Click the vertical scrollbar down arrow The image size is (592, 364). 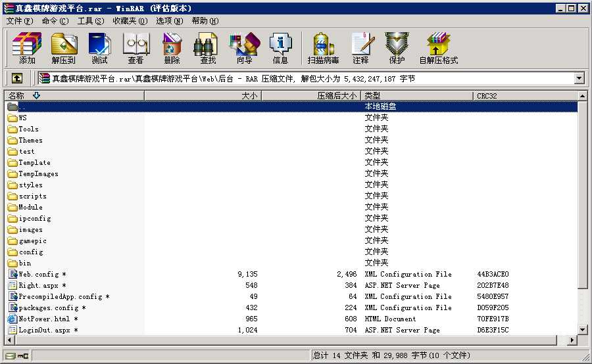coord(583,330)
